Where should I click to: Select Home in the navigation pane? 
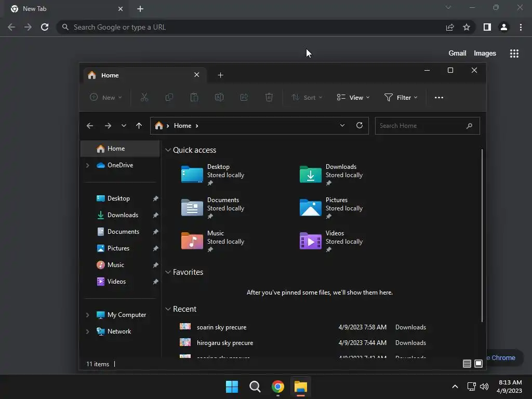click(x=120, y=149)
